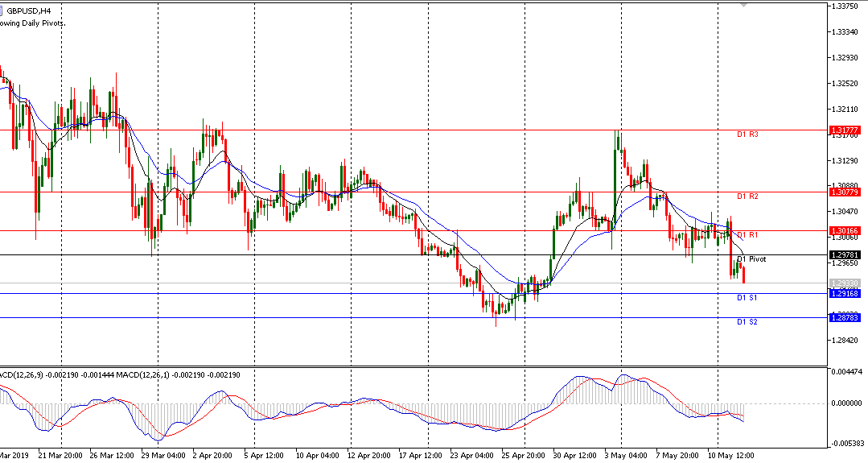Click the D1 S2 support label
Viewport: 868px width, 463px height.
747,322
